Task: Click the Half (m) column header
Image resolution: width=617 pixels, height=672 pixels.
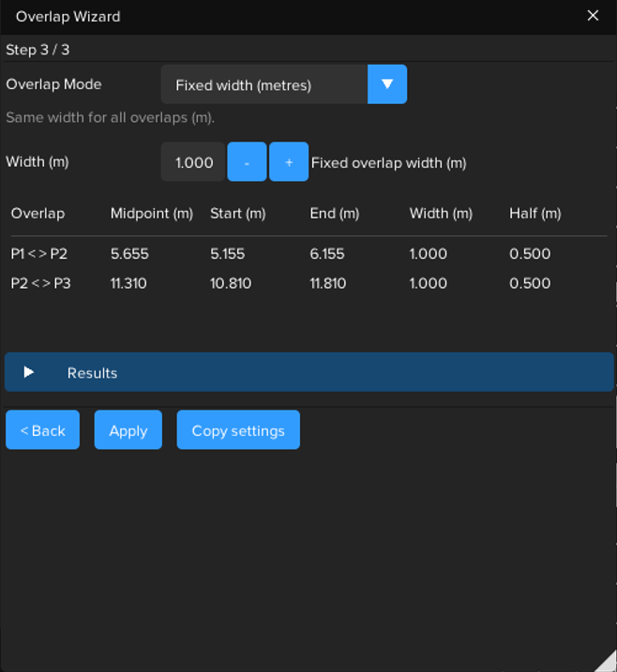Action: (x=534, y=214)
